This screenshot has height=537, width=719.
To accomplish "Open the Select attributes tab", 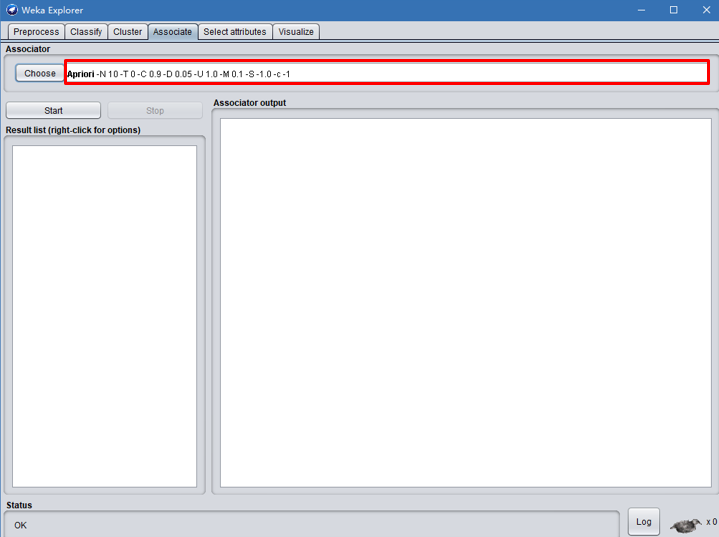I will [x=235, y=32].
